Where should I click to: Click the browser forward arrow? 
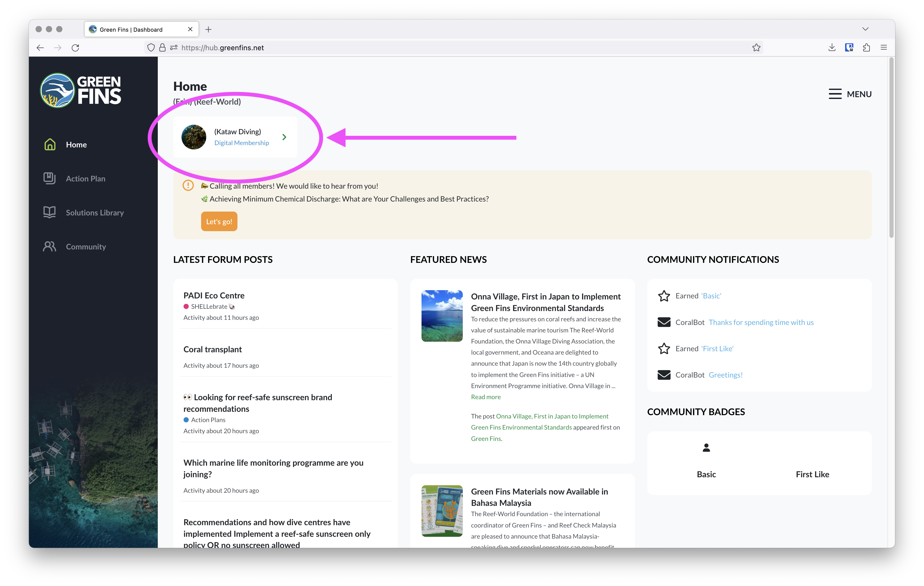click(58, 48)
